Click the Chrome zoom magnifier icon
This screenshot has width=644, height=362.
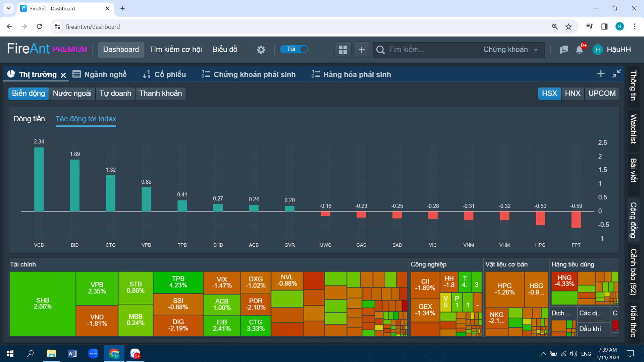(x=555, y=26)
